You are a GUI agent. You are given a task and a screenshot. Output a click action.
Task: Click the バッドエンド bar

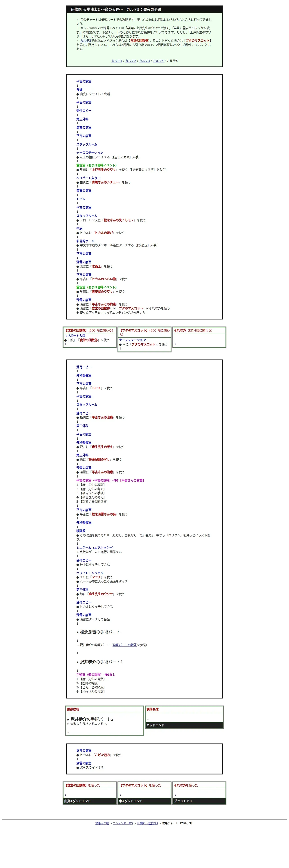[184, 725]
